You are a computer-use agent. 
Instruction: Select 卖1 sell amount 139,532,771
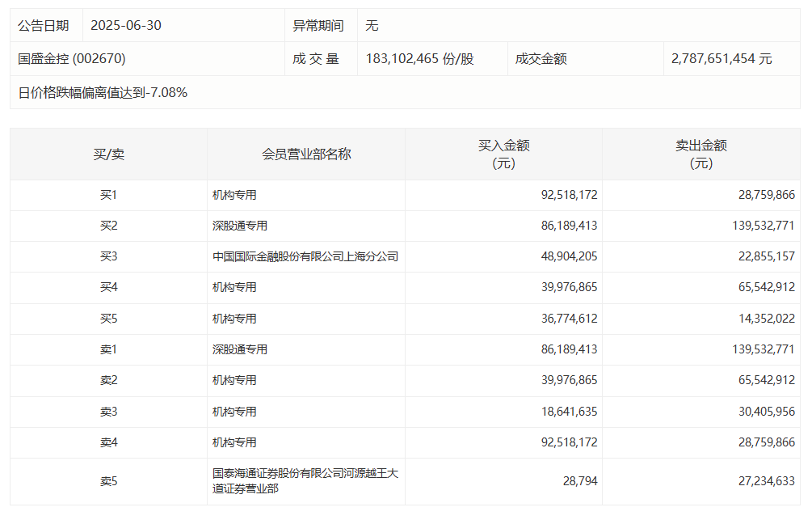[764, 349]
